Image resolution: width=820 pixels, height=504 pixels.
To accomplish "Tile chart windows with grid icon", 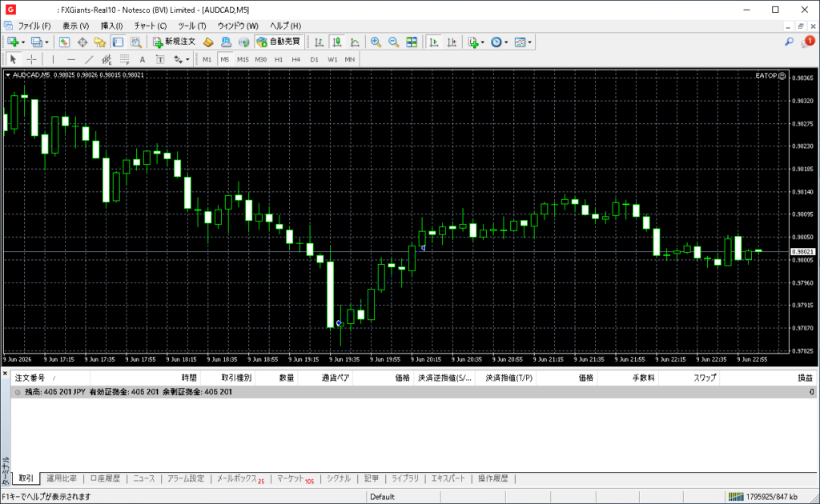I will click(412, 42).
